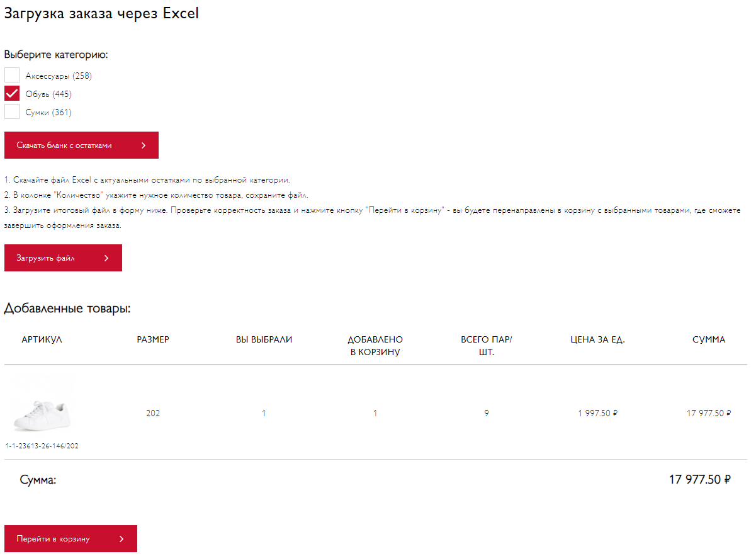Click the unit price 1 997.50 ₽
This screenshot has height=556, width=756.
pyautogui.click(x=597, y=414)
